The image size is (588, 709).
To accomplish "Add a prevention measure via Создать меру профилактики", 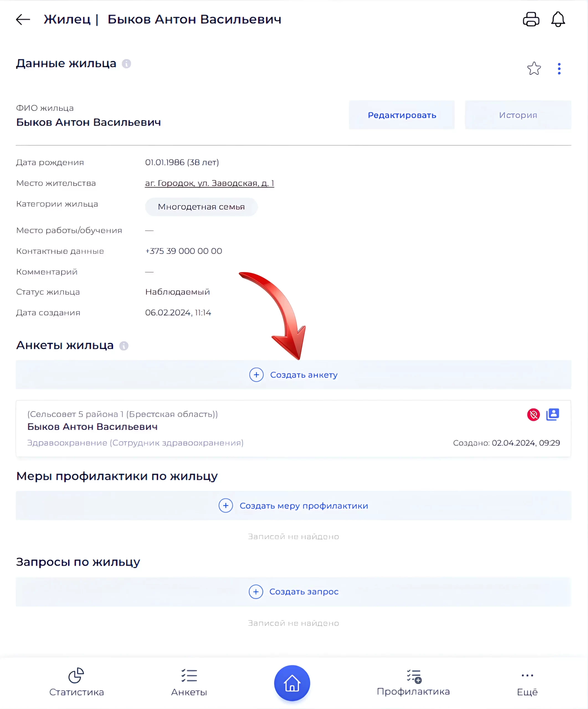I will point(293,505).
